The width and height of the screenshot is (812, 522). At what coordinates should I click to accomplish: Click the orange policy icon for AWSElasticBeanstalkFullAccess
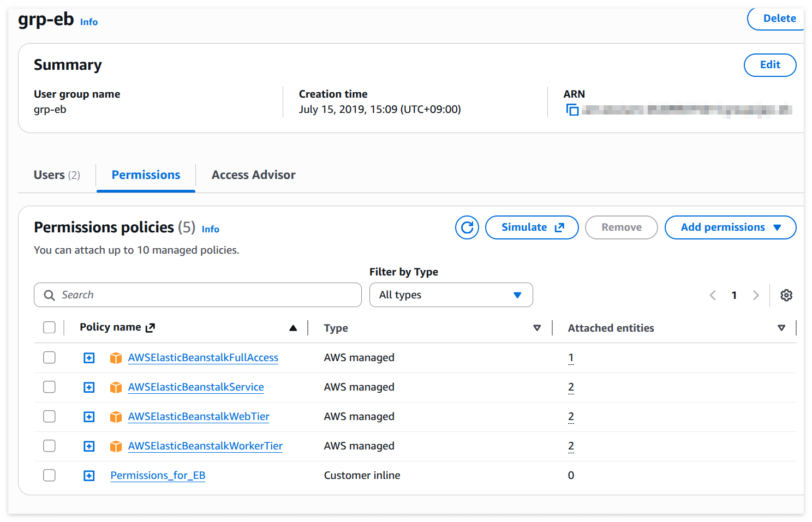click(116, 358)
